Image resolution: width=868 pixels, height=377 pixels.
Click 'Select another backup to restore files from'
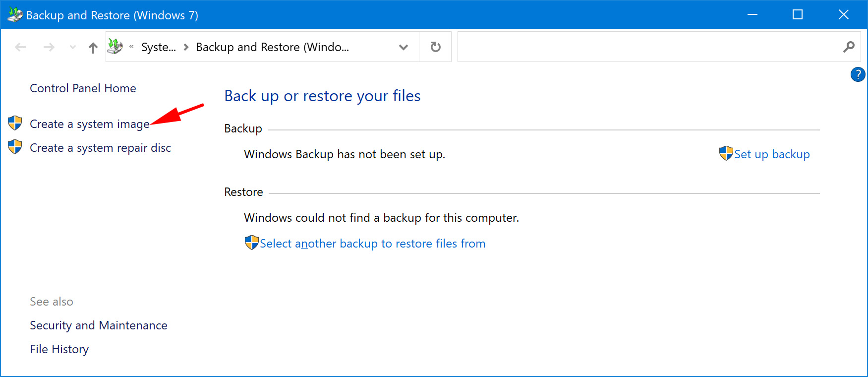coord(372,244)
